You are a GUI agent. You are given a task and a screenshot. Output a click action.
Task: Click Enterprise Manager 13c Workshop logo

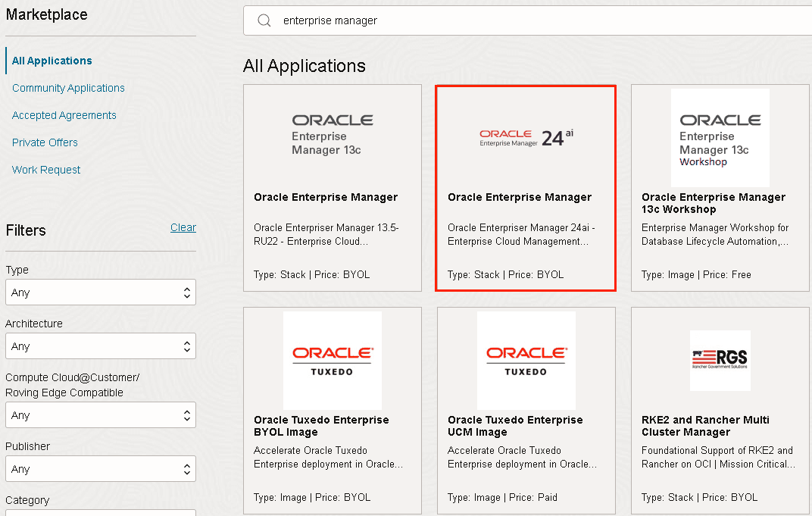[720, 138]
